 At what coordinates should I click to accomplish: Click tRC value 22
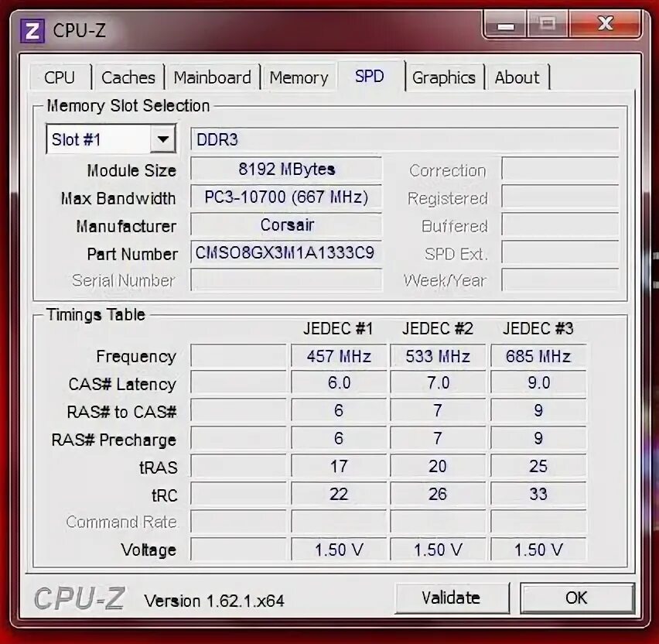339,494
